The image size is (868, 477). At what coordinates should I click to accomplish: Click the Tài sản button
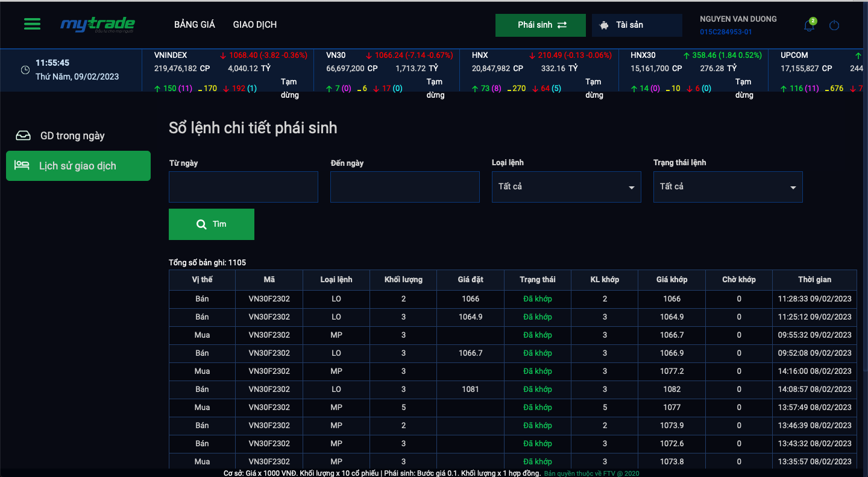coord(637,25)
